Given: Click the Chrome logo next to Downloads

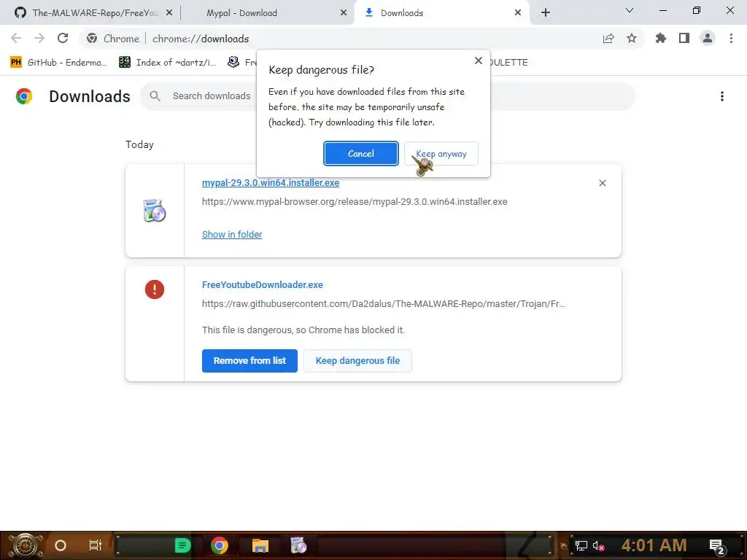Looking at the screenshot, I should [x=24, y=96].
